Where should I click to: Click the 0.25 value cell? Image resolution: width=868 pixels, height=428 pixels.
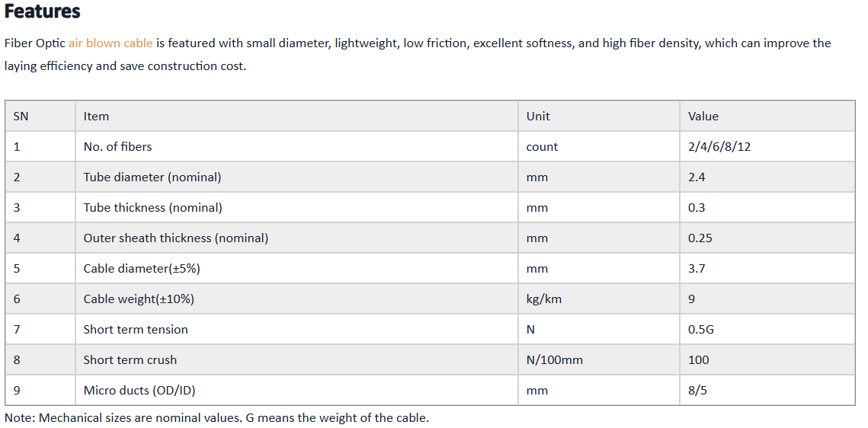(x=767, y=238)
